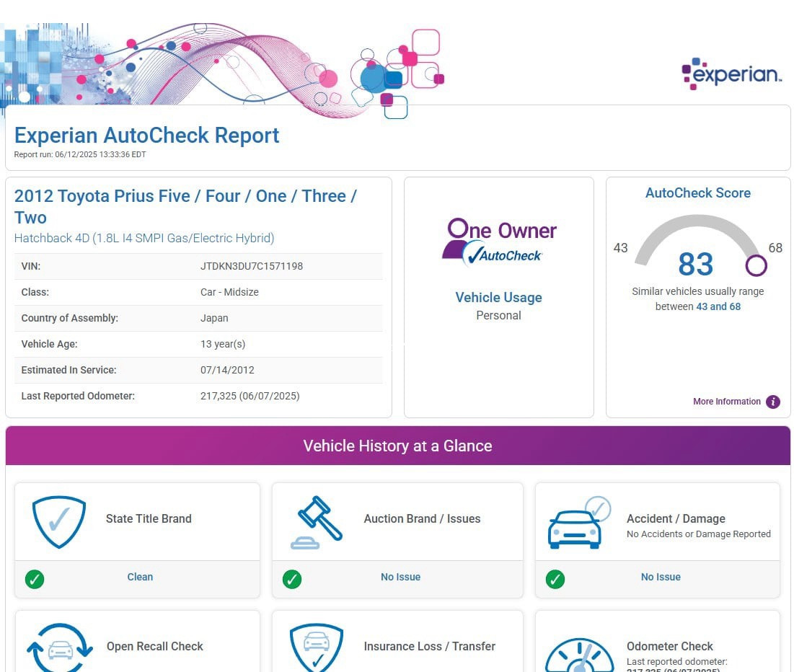Click the State Title Brand shield icon

coord(58,521)
